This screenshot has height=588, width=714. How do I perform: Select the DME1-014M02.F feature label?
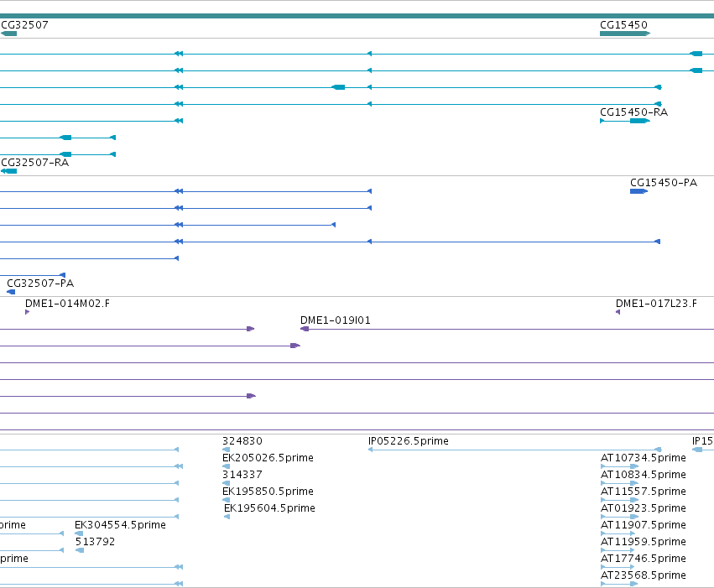click(67, 304)
